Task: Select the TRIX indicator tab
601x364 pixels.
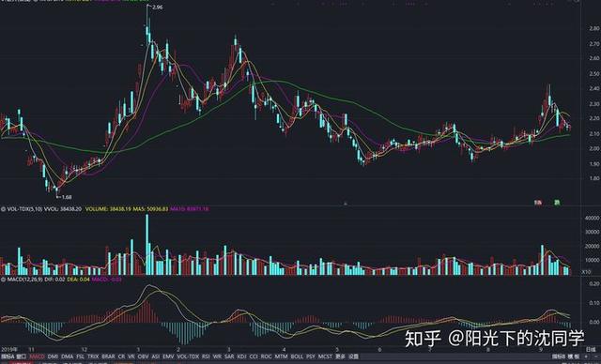Action: click(x=93, y=356)
